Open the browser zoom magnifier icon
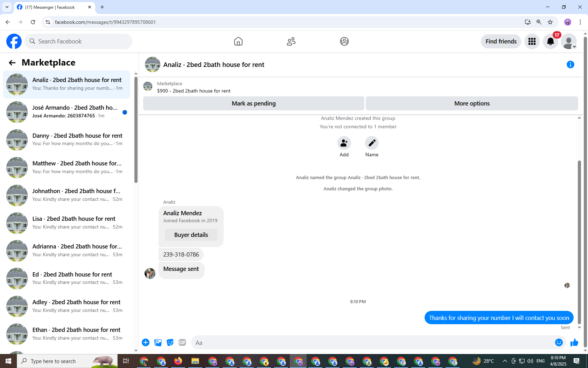Screen dimensions: 588x368 click(539, 22)
